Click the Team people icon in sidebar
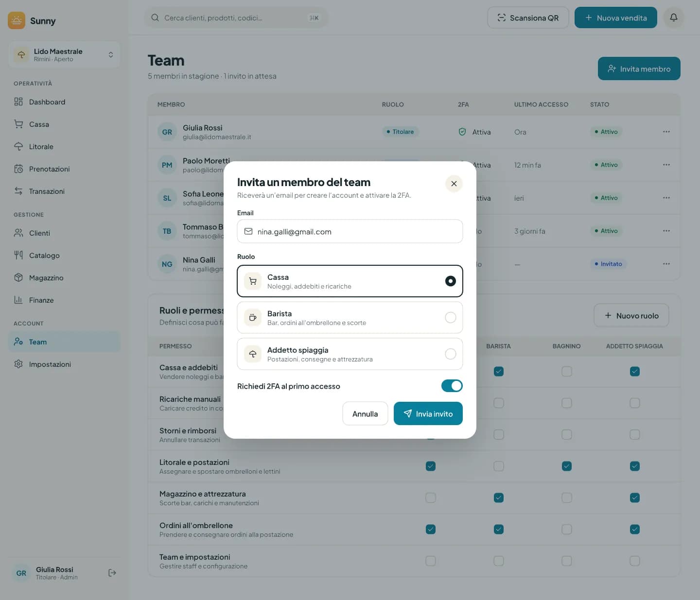The width and height of the screenshot is (700, 600). (x=18, y=342)
